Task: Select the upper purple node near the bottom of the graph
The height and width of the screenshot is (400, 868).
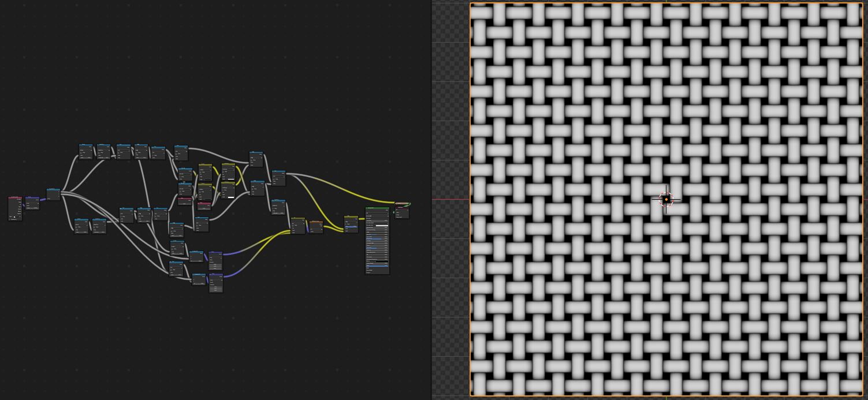Action: coord(215,261)
